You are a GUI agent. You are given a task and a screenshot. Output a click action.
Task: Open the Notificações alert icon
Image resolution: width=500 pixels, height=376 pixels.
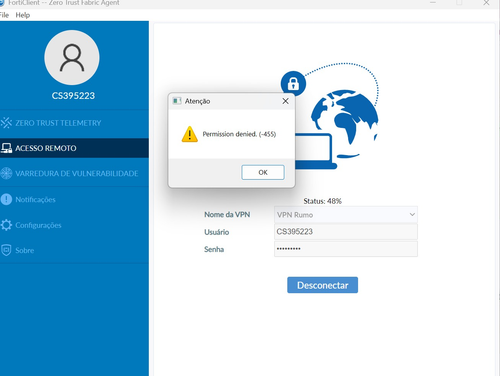[x=6, y=199]
